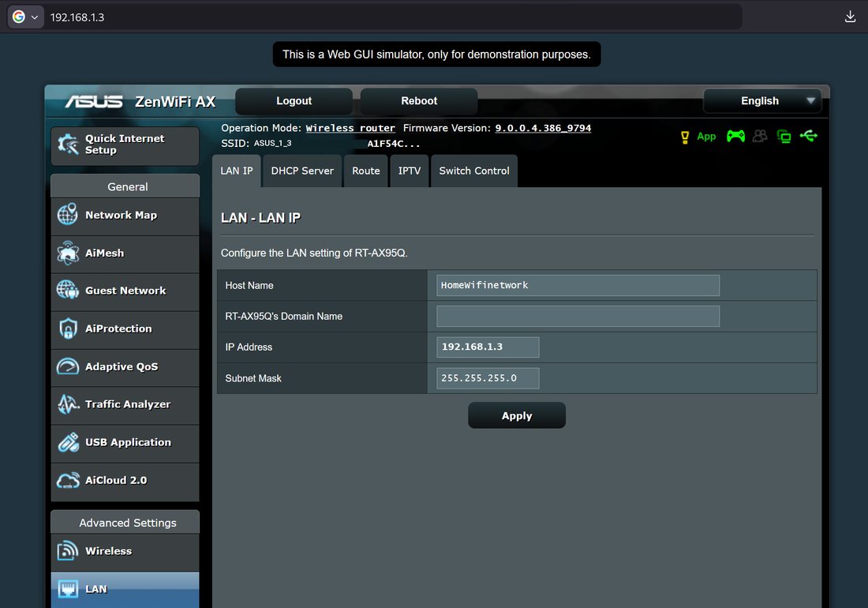The image size is (868, 608).
Task: Click the yellow trophy status icon
Action: coord(685,137)
